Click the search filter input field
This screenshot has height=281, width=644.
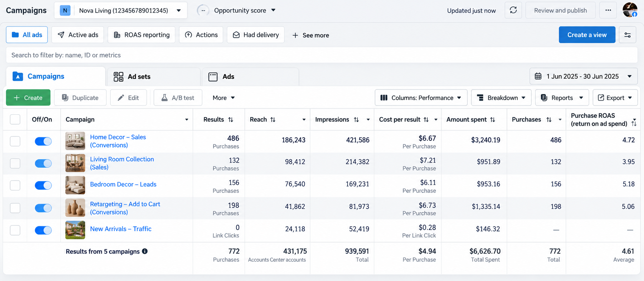322,55
